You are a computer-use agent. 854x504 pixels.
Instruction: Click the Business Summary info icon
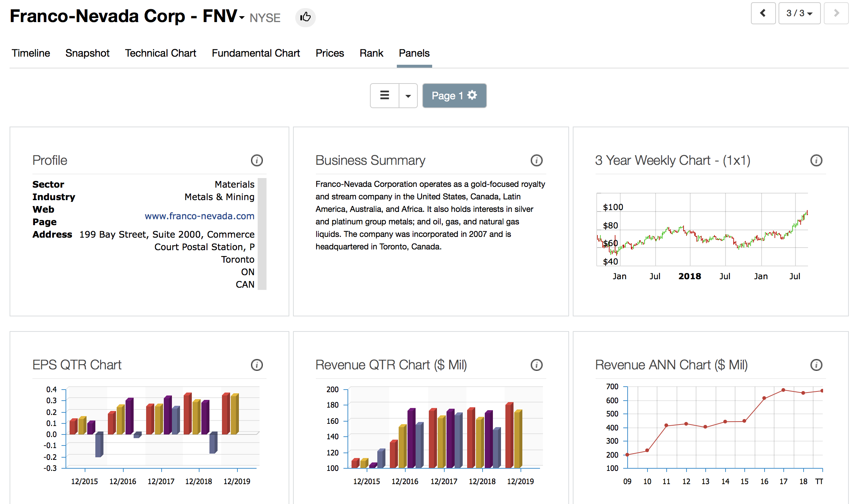pyautogui.click(x=536, y=160)
